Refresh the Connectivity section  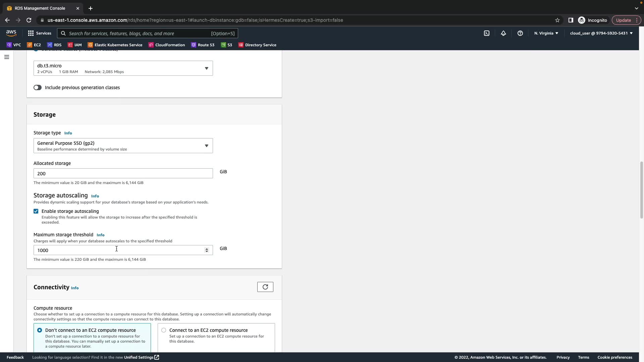click(265, 287)
